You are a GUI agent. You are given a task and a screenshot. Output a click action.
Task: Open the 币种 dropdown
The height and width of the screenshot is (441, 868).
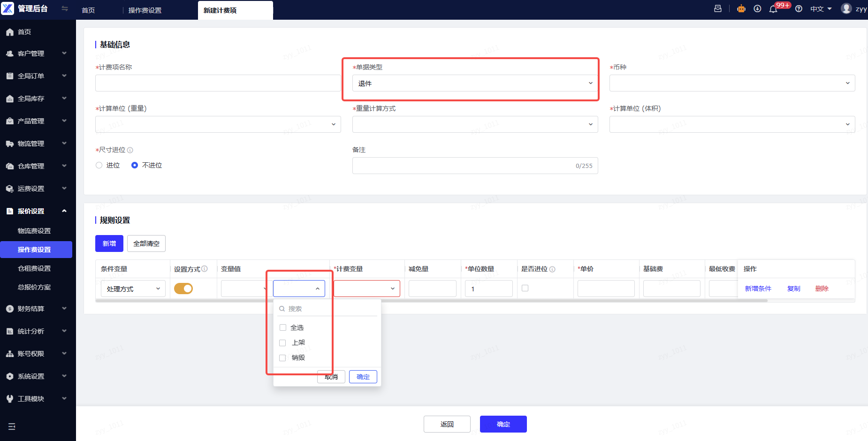click(x=732, y=83)
